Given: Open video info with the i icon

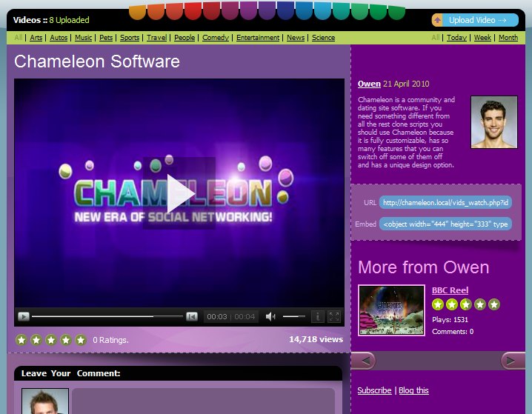Looking at the screenshot, I should tap(318, 317).
